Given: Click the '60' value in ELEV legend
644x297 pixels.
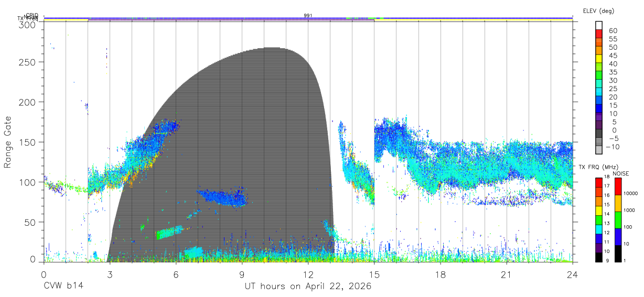Looking at the screenshot, I should pos(613,30).
